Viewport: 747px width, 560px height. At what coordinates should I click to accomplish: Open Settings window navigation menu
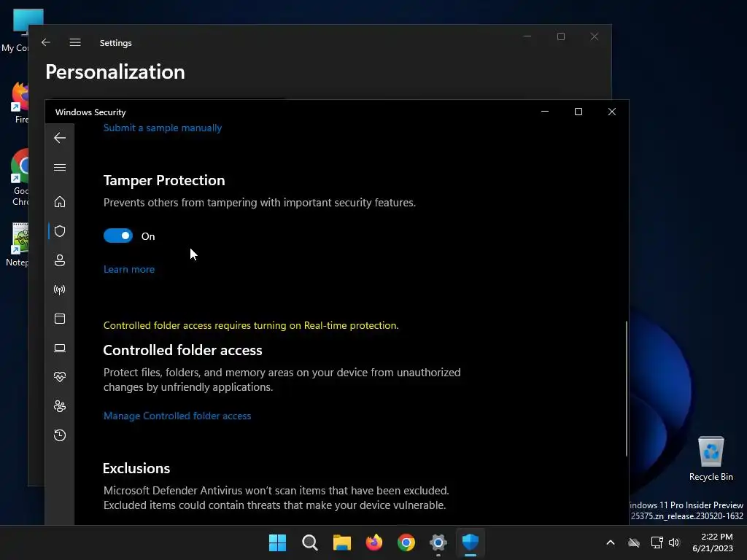pos(75,42)
